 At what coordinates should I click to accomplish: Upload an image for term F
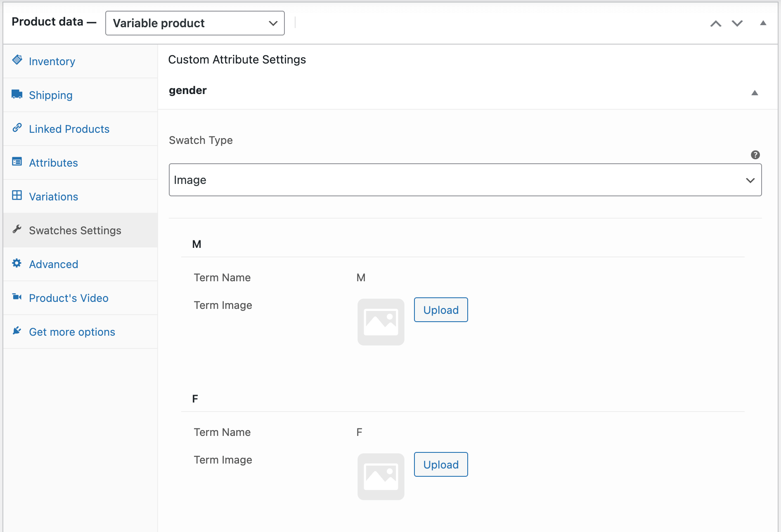tap(440, 465)
